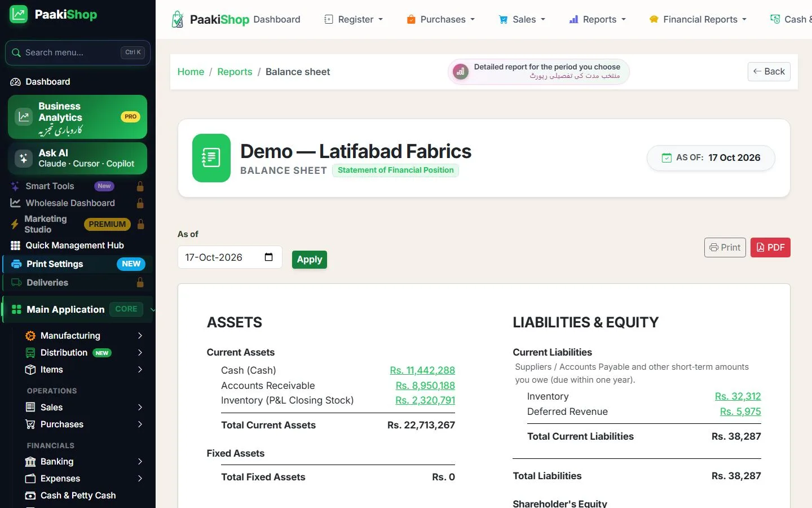
Task: Click the Distribution icon in sidebar
Action: pyautogui.click(x=30, y=353)
